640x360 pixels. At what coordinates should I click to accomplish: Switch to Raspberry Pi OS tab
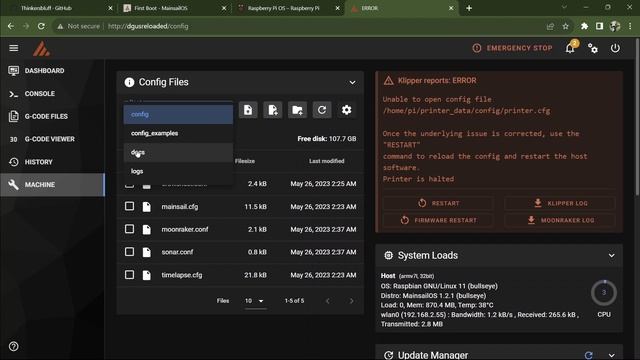coord(287,8)
